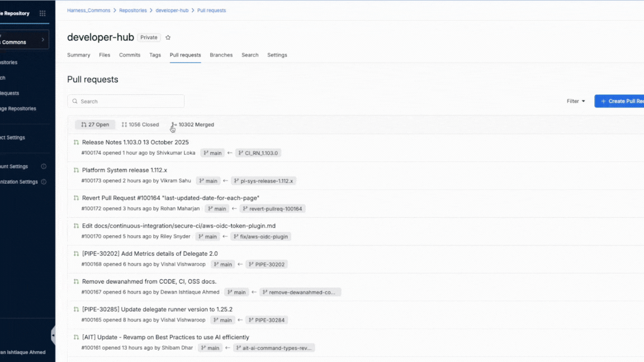Open user profile Ishtiaque Ahmed

tap(23, 353)
